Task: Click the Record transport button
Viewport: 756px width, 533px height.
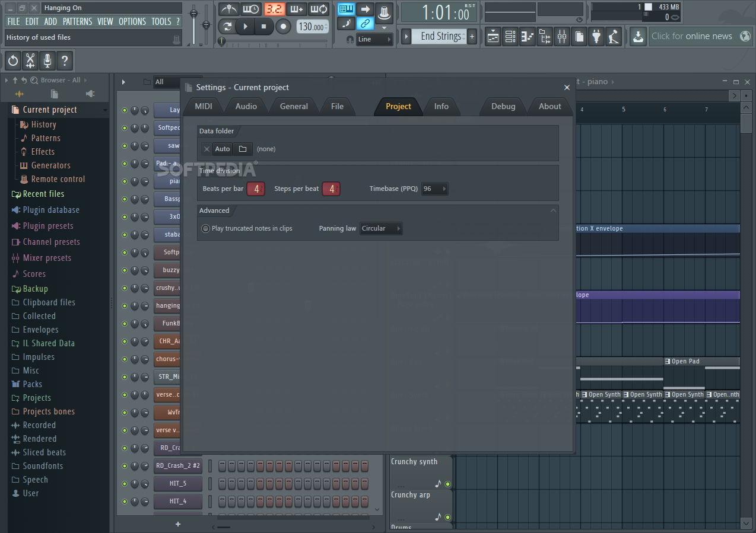Action: 284,26
